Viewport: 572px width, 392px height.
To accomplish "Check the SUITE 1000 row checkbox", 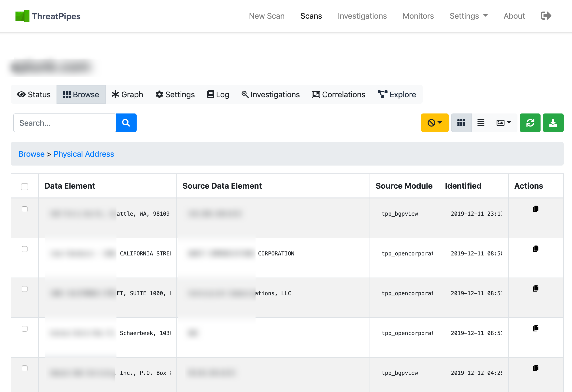I will 25,289.
